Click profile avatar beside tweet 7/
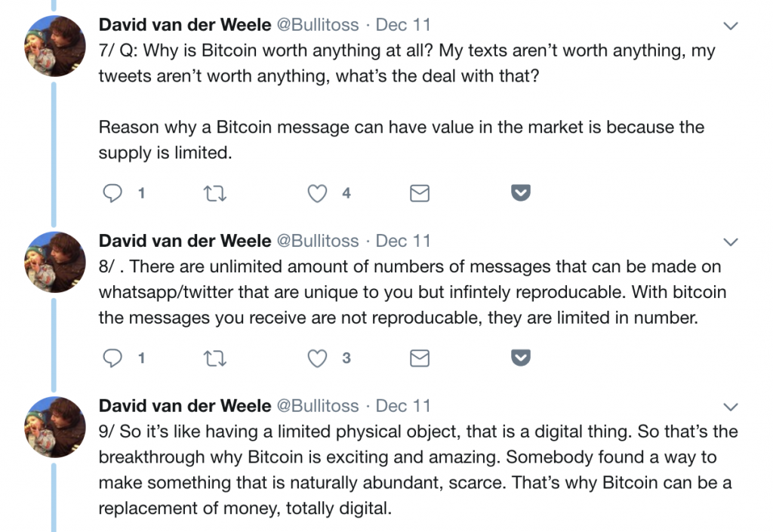The height and width of the screenshot is (532, 773). click(54, 45)
